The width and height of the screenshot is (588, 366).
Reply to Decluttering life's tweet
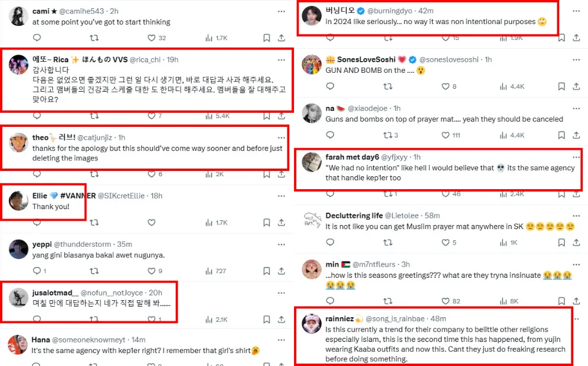click(x=330, y=243)
